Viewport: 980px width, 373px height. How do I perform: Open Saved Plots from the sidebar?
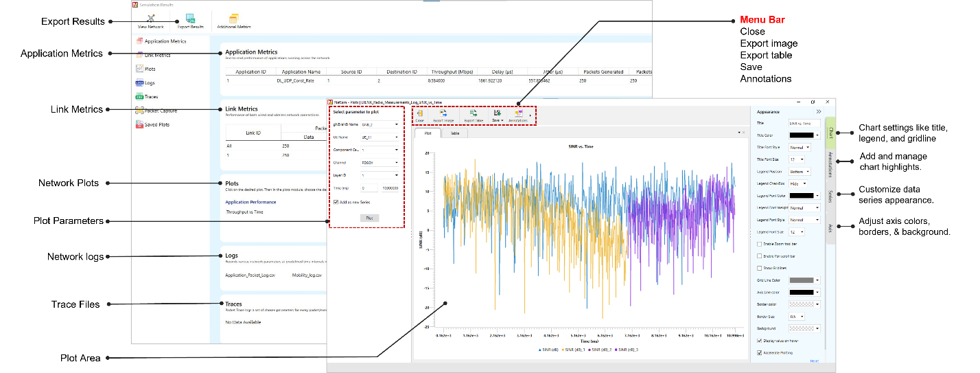click(140, 124)
